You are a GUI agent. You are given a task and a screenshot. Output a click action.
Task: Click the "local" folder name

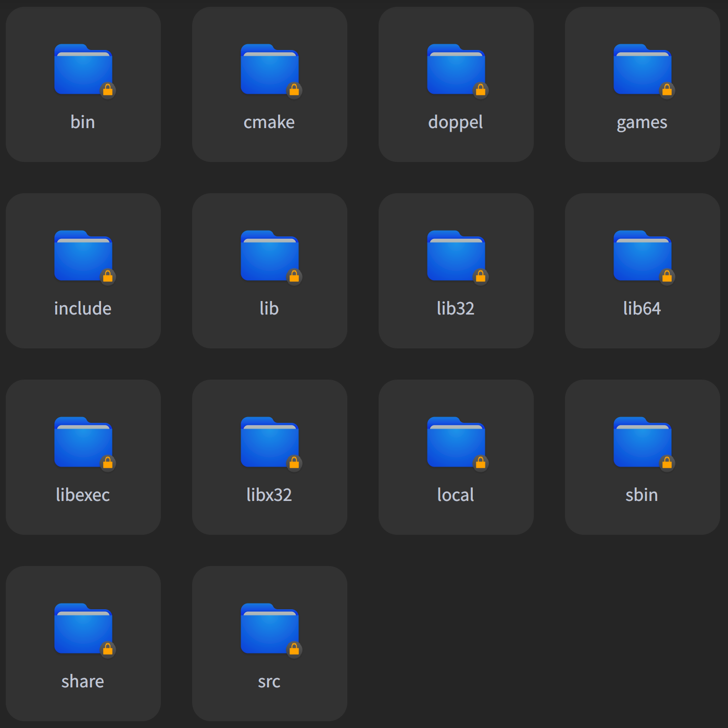coord(456,495)
